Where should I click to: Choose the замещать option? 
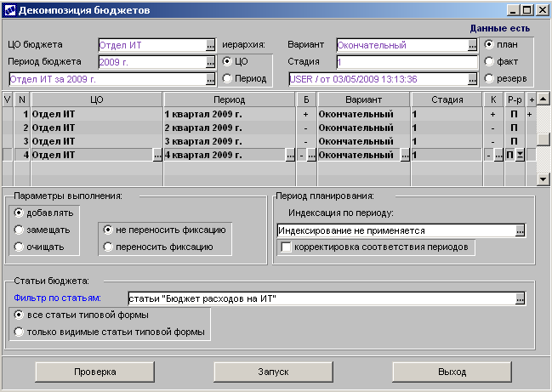pyautogui.click(x=19, y=230)
